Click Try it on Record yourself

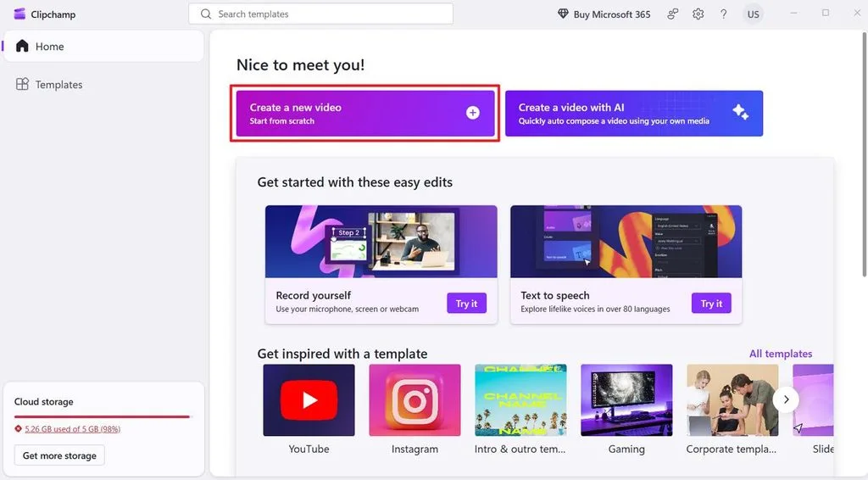pos(467,304)
